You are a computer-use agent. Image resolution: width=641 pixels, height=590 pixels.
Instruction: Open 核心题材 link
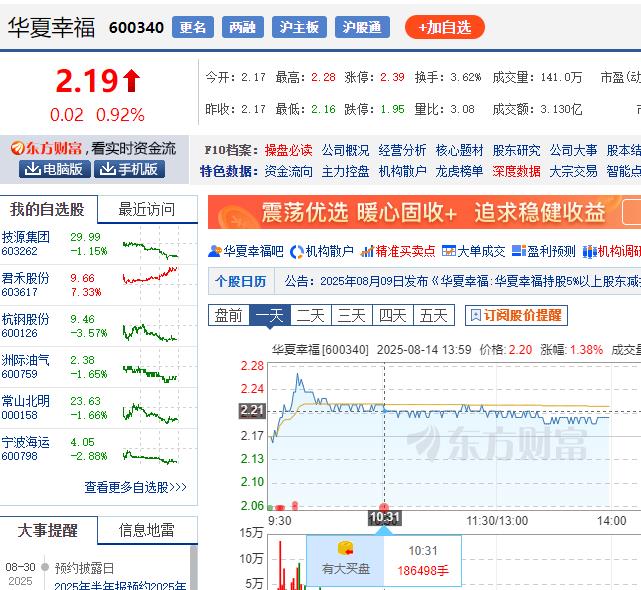[459, 150]
